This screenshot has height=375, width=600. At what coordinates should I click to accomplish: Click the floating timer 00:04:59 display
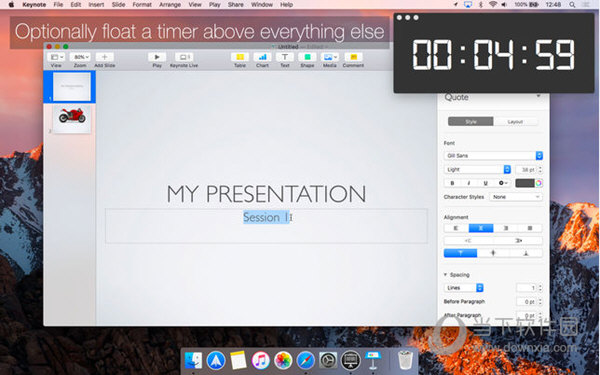click(494, 55)
